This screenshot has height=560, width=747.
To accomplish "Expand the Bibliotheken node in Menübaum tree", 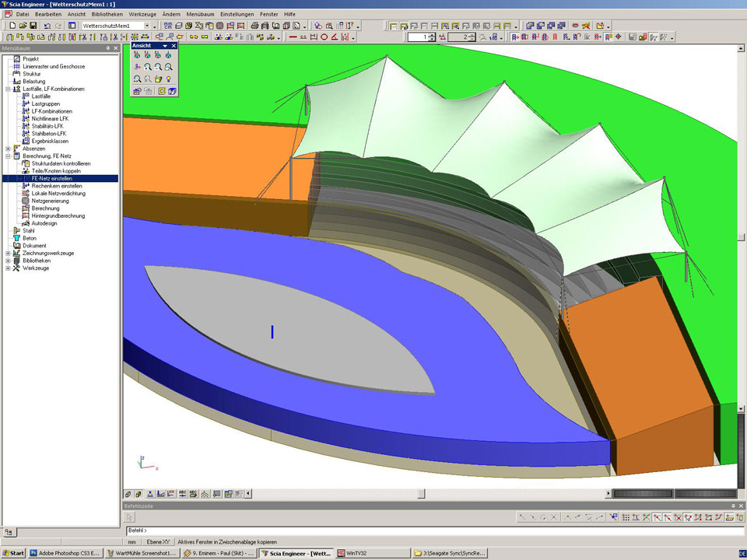I will tap(8, 261).
